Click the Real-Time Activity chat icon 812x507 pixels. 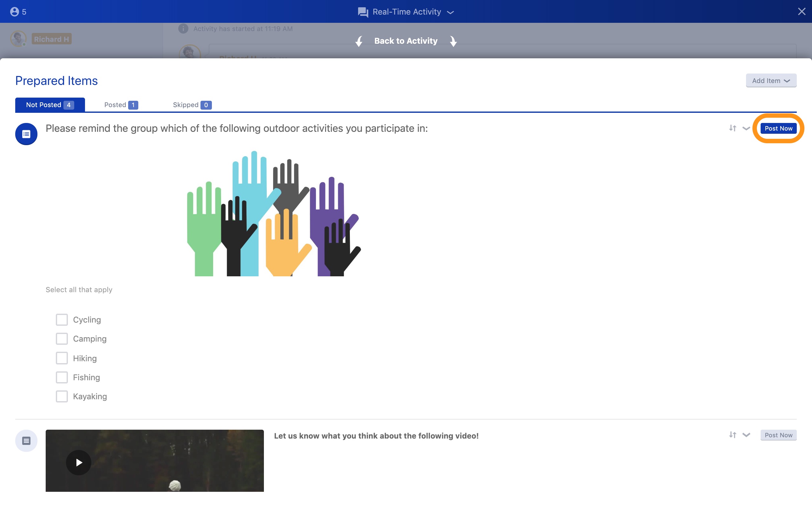(x=363, y=12)
